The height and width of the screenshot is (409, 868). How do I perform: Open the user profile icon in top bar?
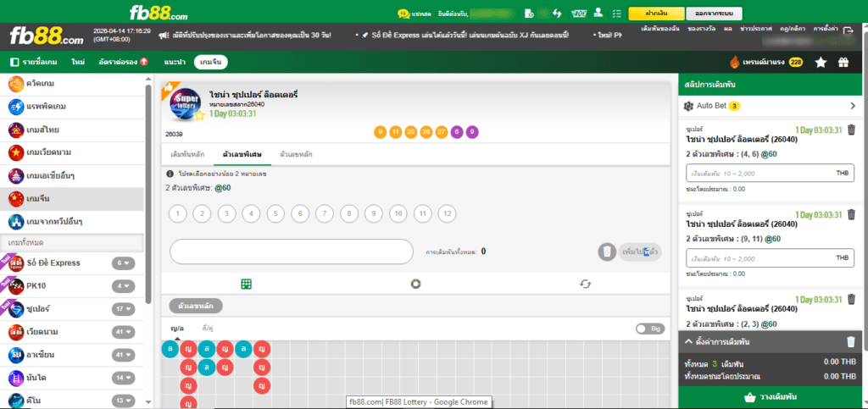point(598,13)
